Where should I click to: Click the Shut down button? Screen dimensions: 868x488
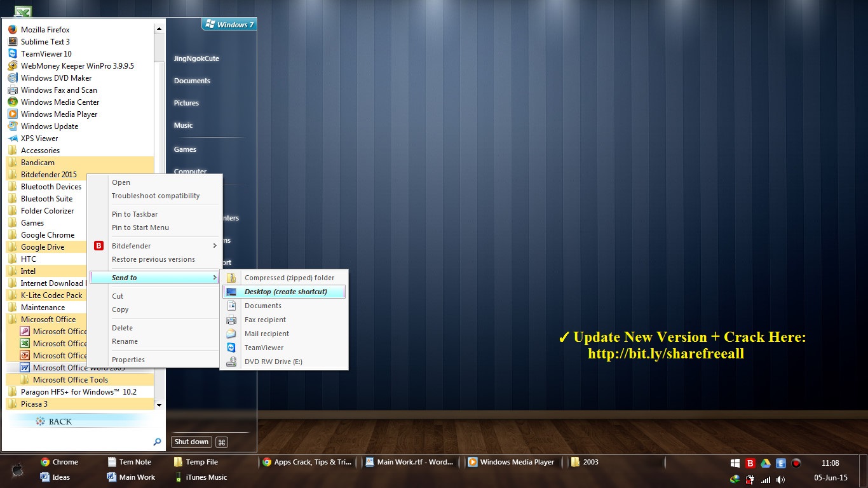coord(191,442)
